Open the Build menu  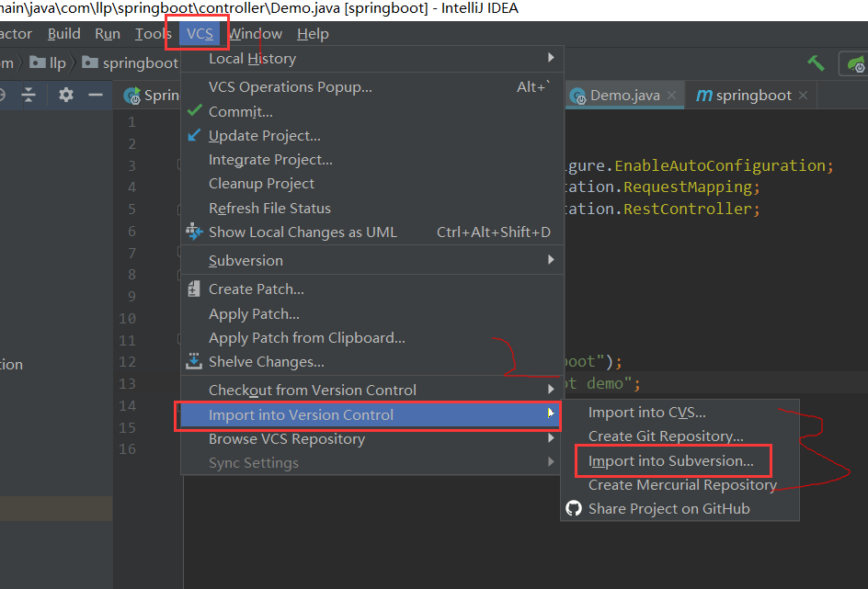coord(64,34)
